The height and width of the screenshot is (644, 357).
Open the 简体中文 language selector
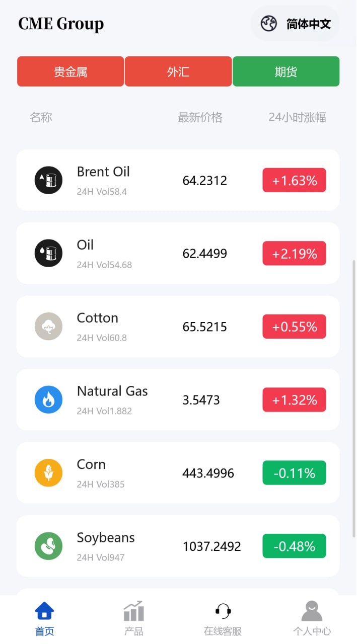pyautogui.click(x=296, y=24)
